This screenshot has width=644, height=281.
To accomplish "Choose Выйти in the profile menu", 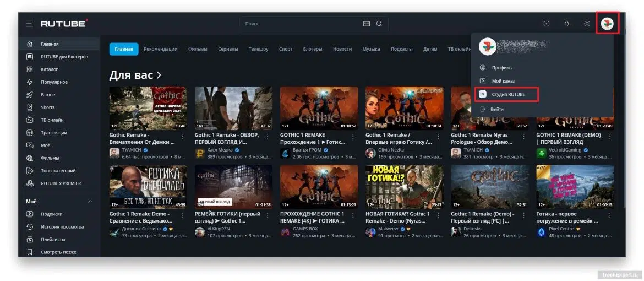I will click(496, 109).
